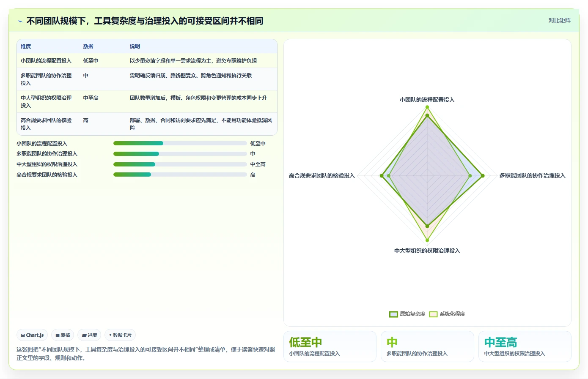
Task: Click the description starting 团队数量增加后
Action: (198, 98)
